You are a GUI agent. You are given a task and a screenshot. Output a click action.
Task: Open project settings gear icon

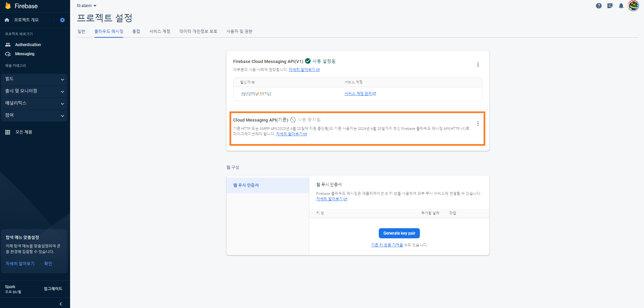tap(62, 20)
